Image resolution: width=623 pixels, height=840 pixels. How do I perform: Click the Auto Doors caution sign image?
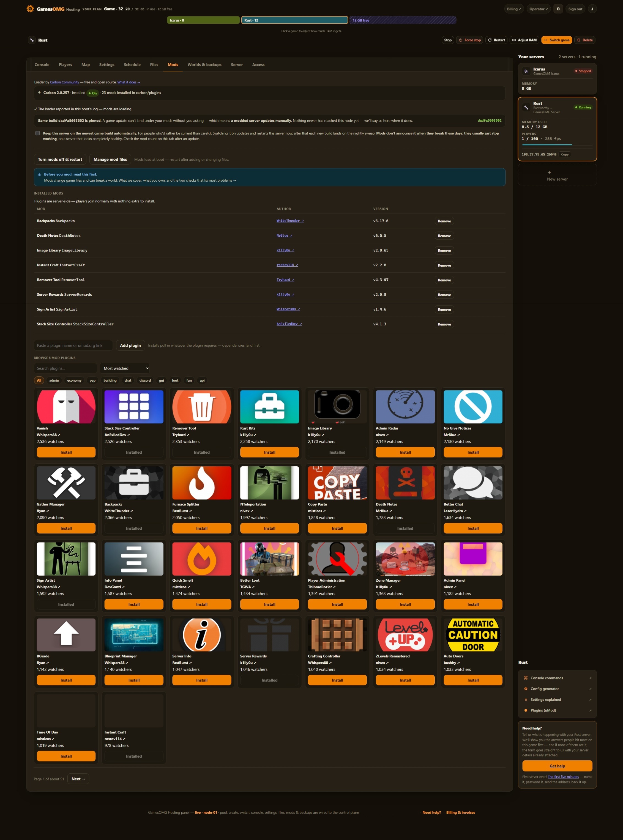473,634
